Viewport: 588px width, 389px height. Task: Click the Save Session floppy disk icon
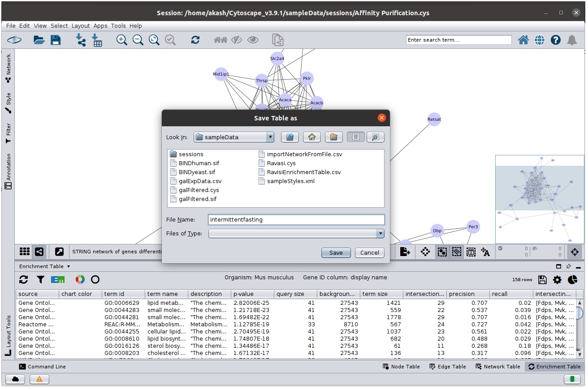[56, 40]
